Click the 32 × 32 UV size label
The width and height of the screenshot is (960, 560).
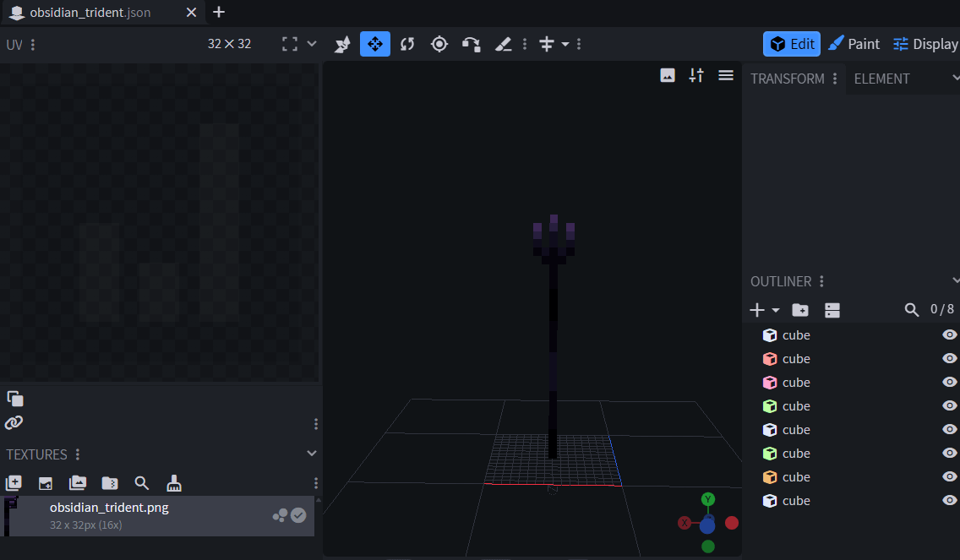coord(229,44)
